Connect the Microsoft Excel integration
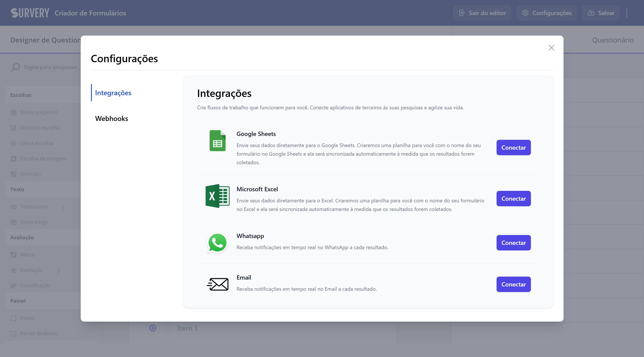 (x=514, y=199)
